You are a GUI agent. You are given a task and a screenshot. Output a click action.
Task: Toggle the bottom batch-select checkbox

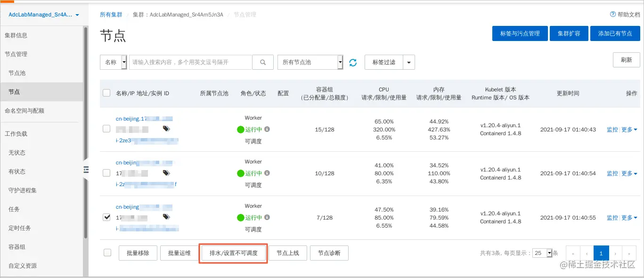coord(107,253)
